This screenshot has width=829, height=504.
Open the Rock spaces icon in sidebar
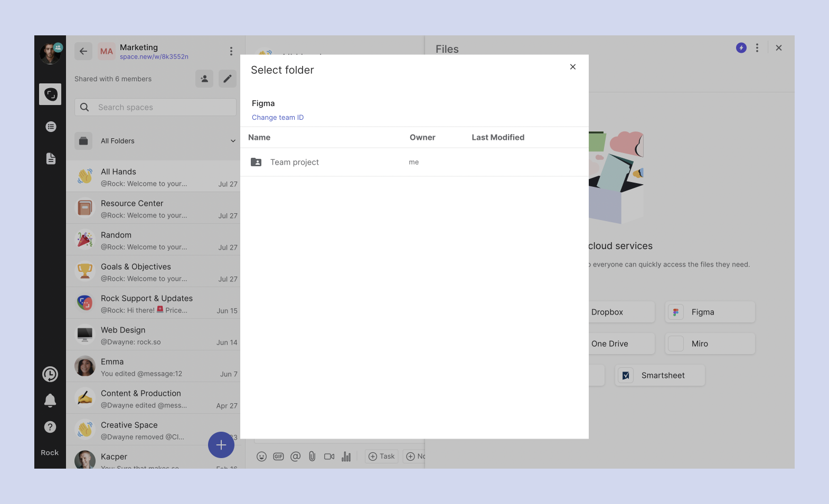[x=50, y=94]
